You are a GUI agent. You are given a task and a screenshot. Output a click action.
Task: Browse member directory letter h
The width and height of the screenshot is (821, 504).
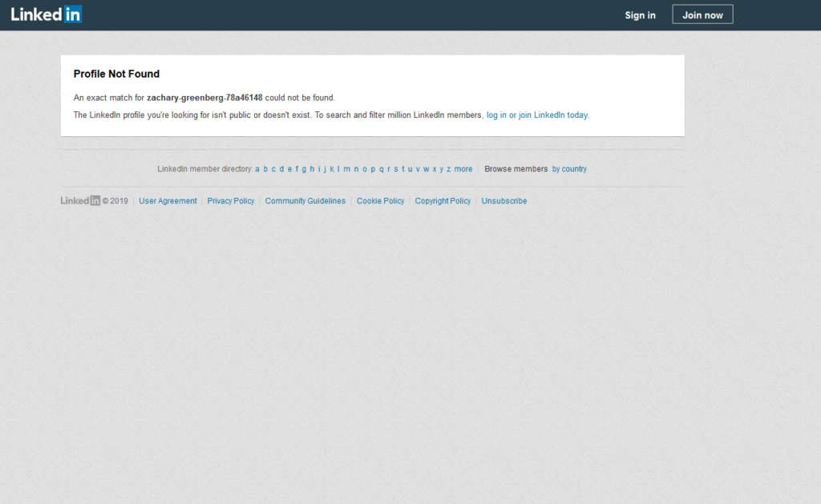point(312,169)
